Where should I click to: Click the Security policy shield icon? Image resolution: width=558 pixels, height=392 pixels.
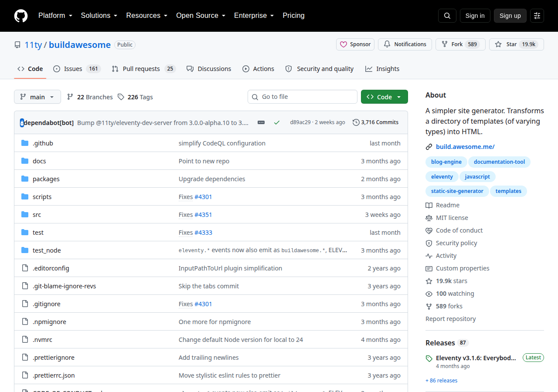pos(429,243)
